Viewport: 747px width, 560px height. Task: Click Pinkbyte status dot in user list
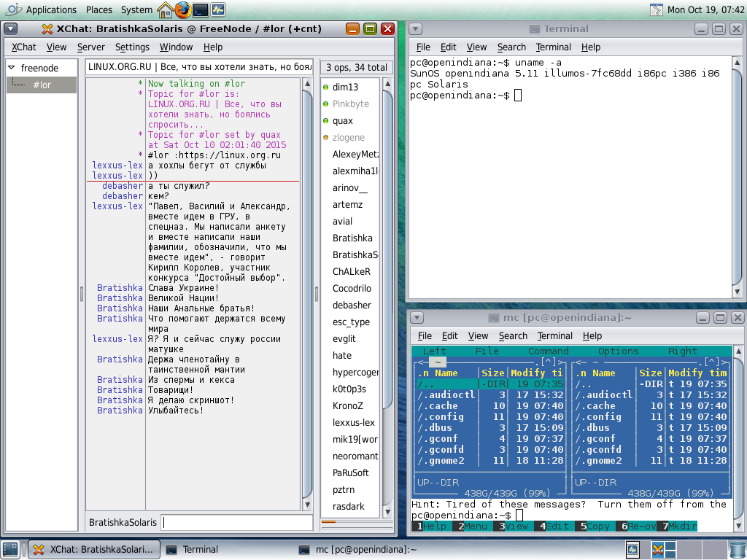point(326,104)
